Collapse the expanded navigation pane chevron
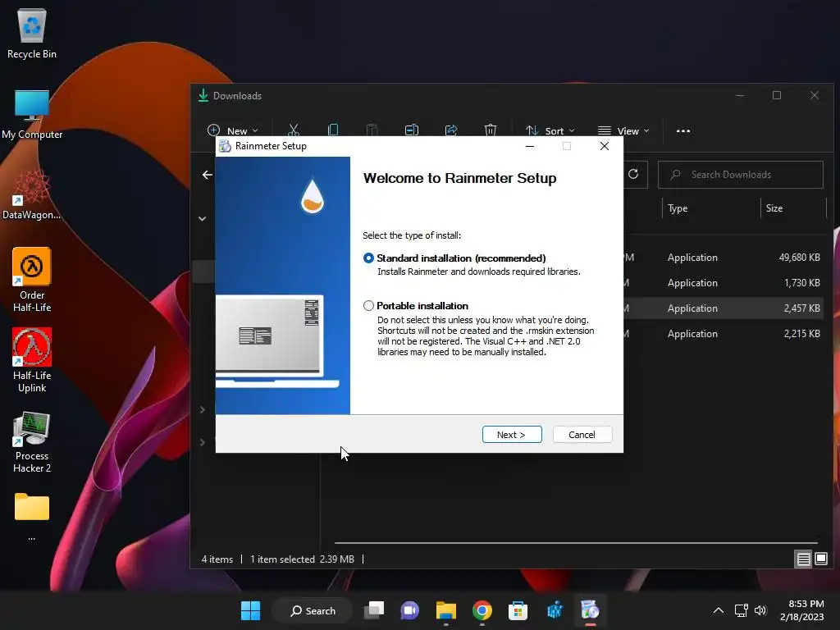 pyautogui.click(x=202, y=218)
